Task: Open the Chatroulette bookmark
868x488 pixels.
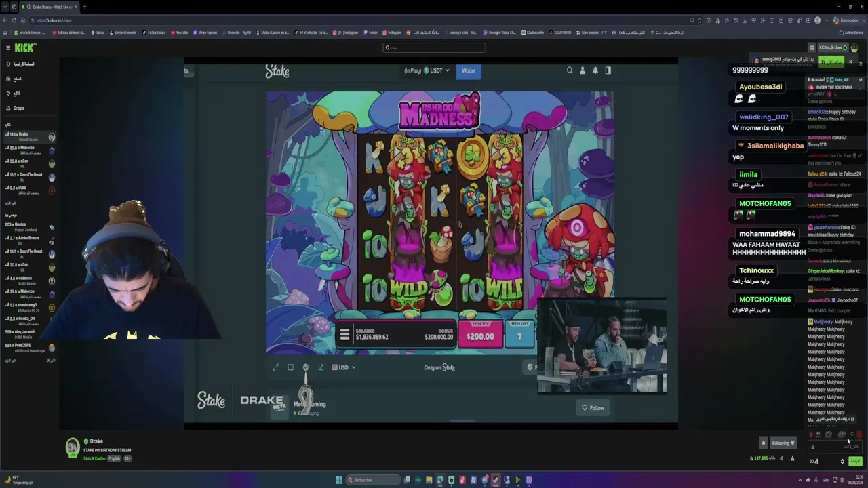Action: click(532, 33)
